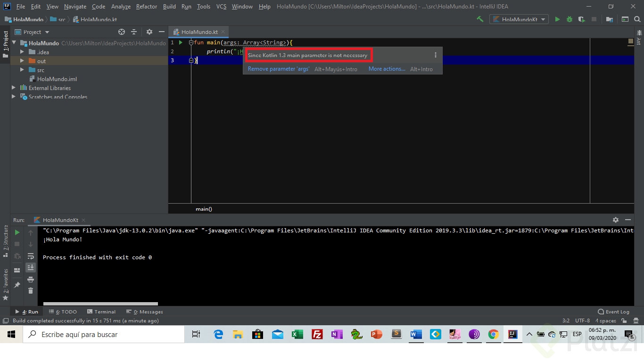Open Windows Start menu

tap(11, 335)
